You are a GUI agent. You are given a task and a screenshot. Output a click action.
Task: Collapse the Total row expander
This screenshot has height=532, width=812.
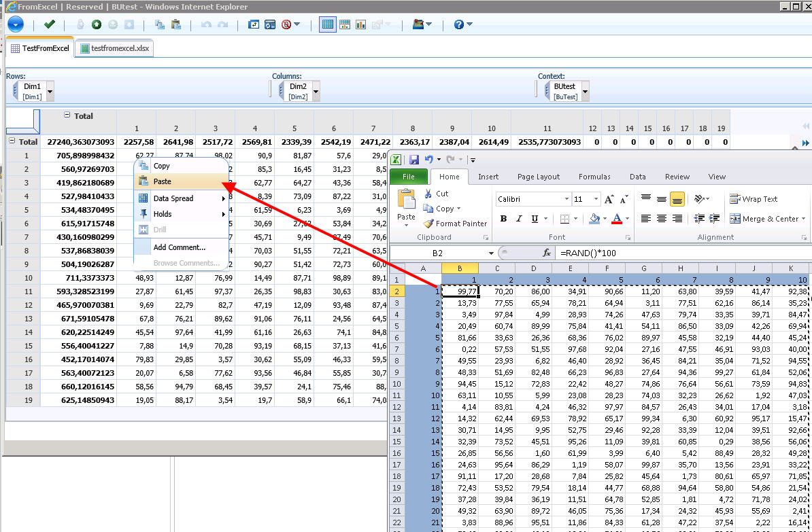12,141
